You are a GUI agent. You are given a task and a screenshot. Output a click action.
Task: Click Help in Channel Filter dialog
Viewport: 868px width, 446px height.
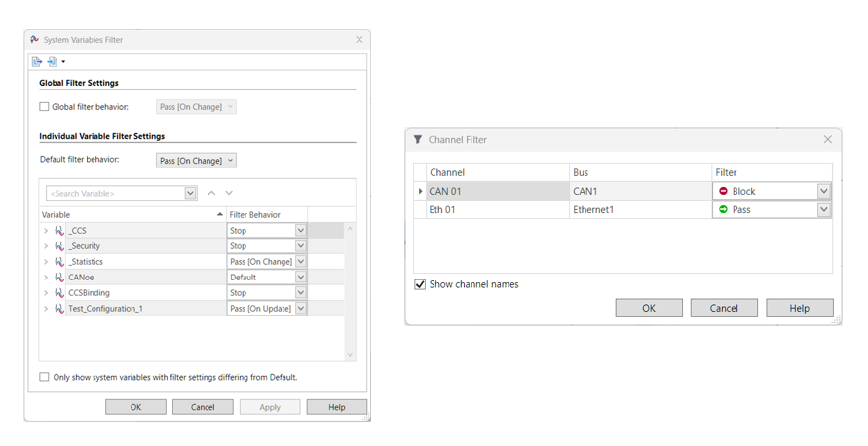click(x=800, y=309)
